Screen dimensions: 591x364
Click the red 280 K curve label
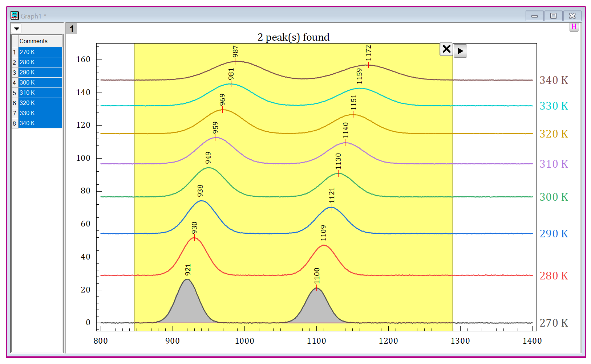point(554,276)
